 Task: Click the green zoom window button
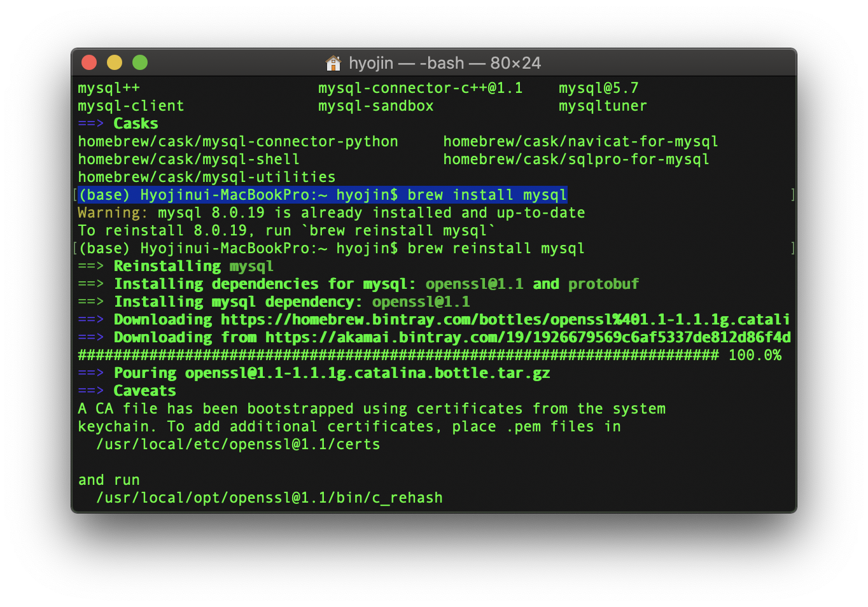140,62
